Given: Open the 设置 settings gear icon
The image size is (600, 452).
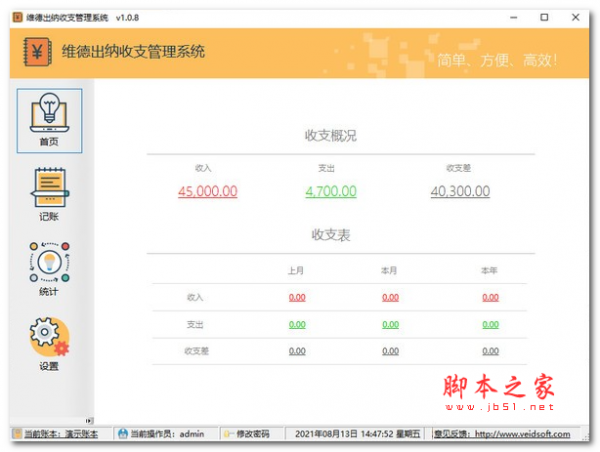Looking at the screenshot, I should [49, 338].
